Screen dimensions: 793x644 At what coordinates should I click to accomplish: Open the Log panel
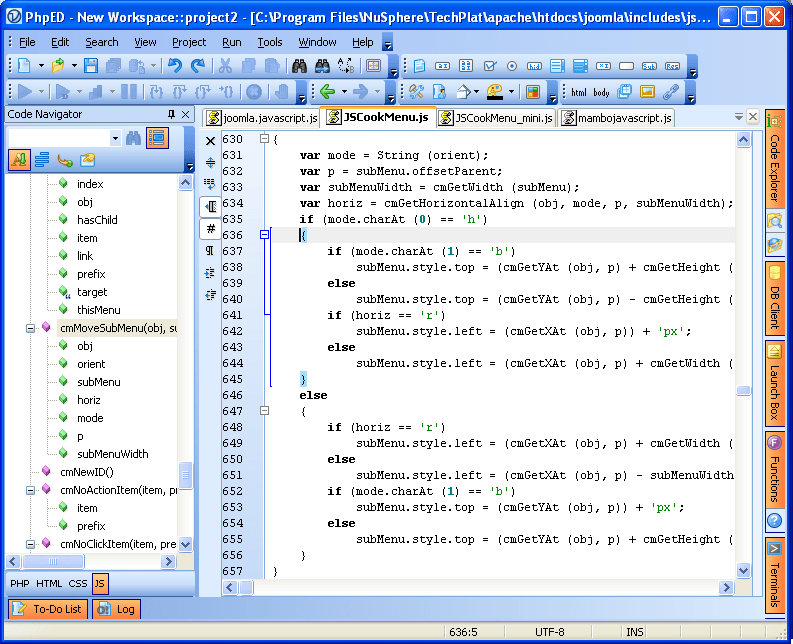(x=116, y=609)
